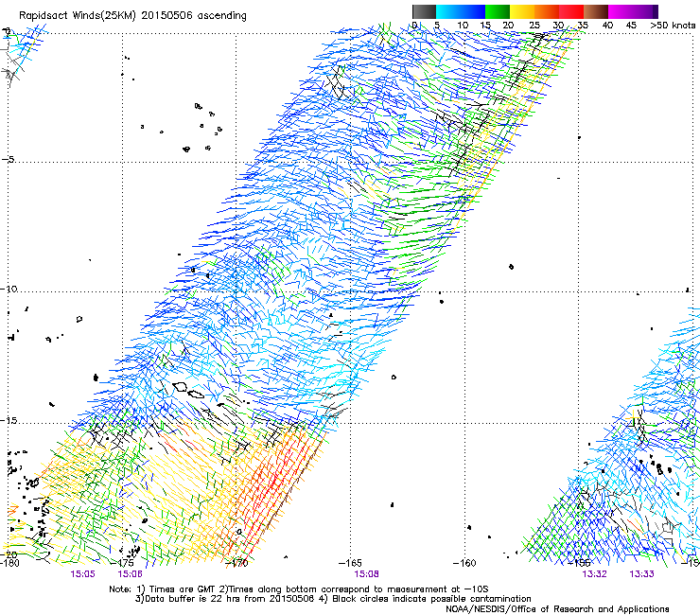The image size is (700, 615).
Task: Click the yellow 20–25 knots color bar segment
Action: (522, 11)
